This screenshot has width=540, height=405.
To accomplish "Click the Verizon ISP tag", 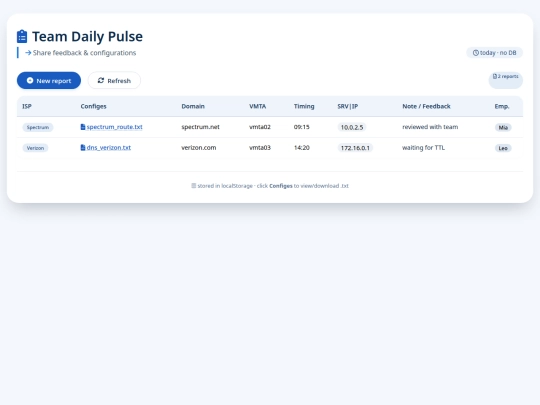I will pyautogui.click(x=35, y=148).
